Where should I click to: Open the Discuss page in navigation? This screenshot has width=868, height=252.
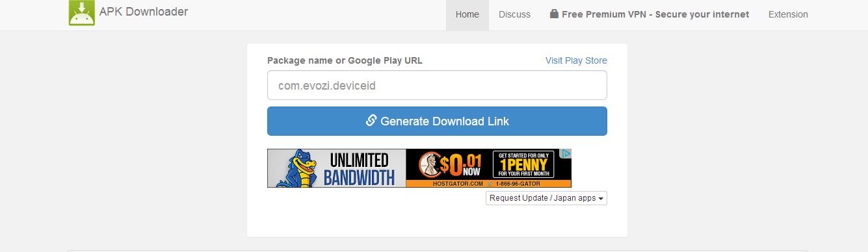(x=514, y=14)
